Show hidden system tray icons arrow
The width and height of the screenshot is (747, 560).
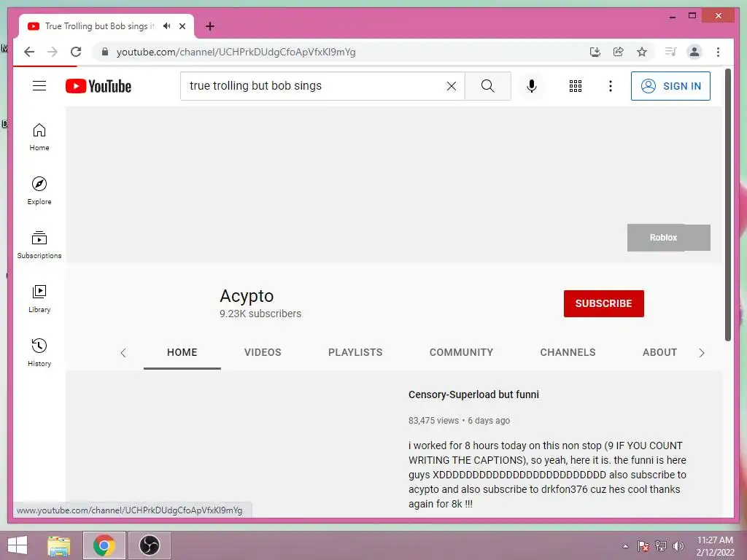[625, 546]
